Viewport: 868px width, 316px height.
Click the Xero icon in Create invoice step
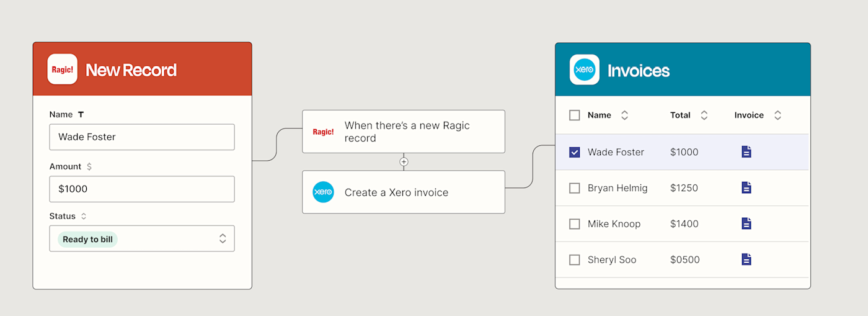[x=323, y=192]
